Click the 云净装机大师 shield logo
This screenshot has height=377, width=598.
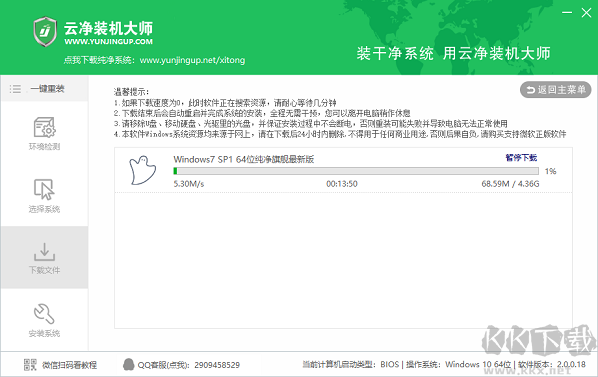tap(45, 32)
